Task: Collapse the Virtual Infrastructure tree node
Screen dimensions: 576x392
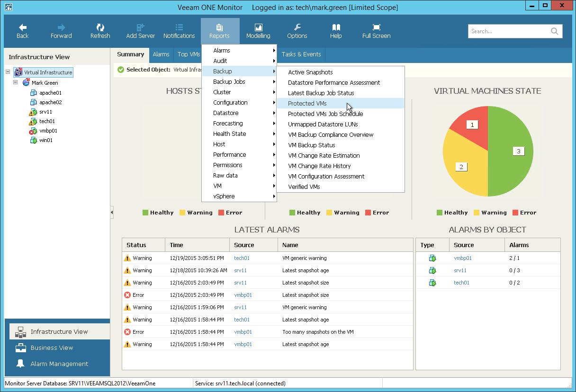Action: pos(8,72)
